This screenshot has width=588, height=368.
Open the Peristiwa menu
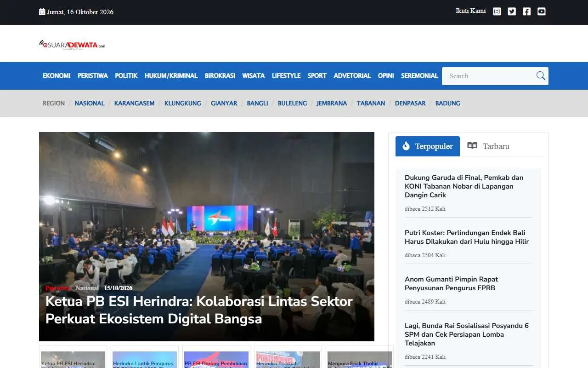coord(93,76)
